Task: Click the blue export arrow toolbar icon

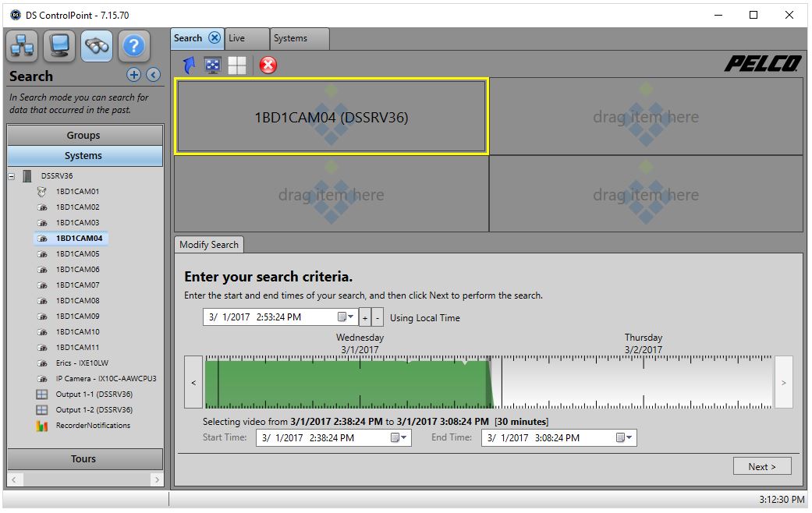Action: point(187,65)
